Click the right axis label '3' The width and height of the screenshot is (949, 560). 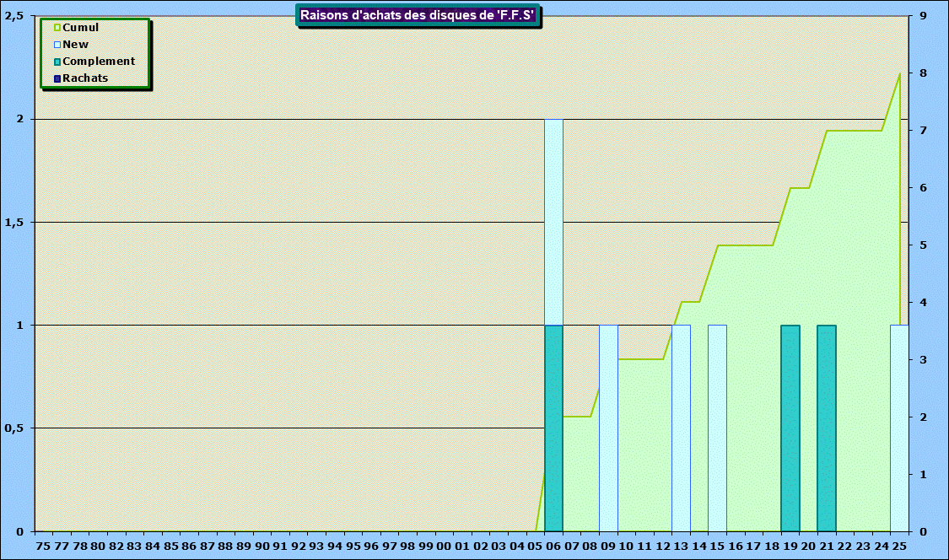tap(923, 359)
